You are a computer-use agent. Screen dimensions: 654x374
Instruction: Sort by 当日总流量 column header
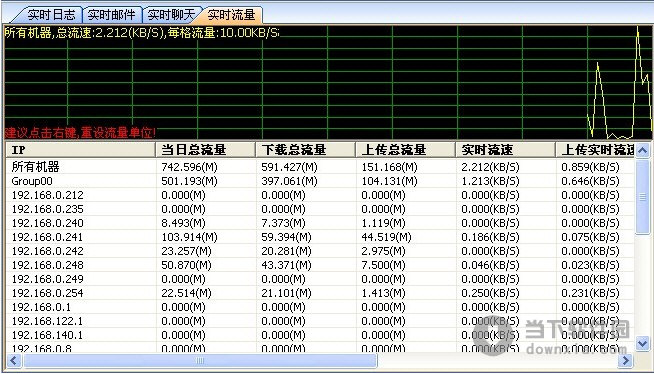pyautogui.click(x=206, y=150)
